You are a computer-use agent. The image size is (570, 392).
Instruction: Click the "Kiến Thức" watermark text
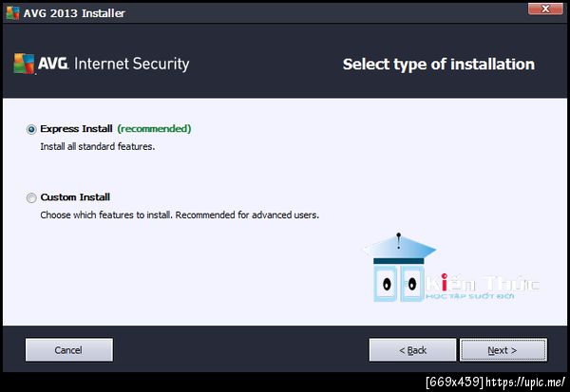[x=483, y=283]
